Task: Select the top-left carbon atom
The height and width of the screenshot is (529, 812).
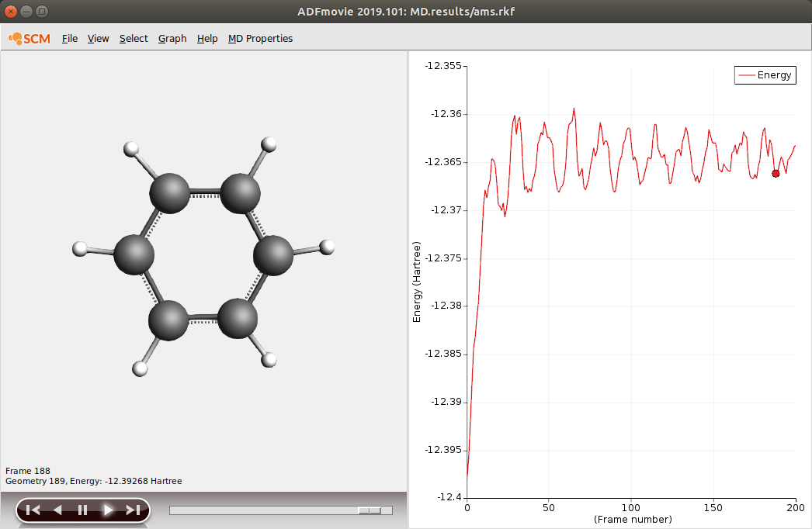Action: 170,193
